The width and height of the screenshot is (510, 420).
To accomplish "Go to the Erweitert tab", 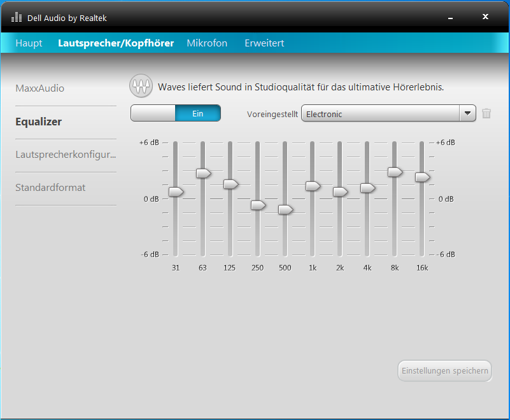I will pyautogui.click(x=264, y=43).
